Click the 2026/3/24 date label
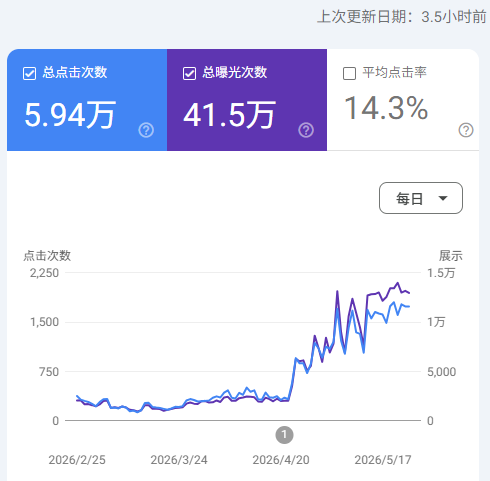The height and width of the screenshot is (481, 490). pos(179,460)
